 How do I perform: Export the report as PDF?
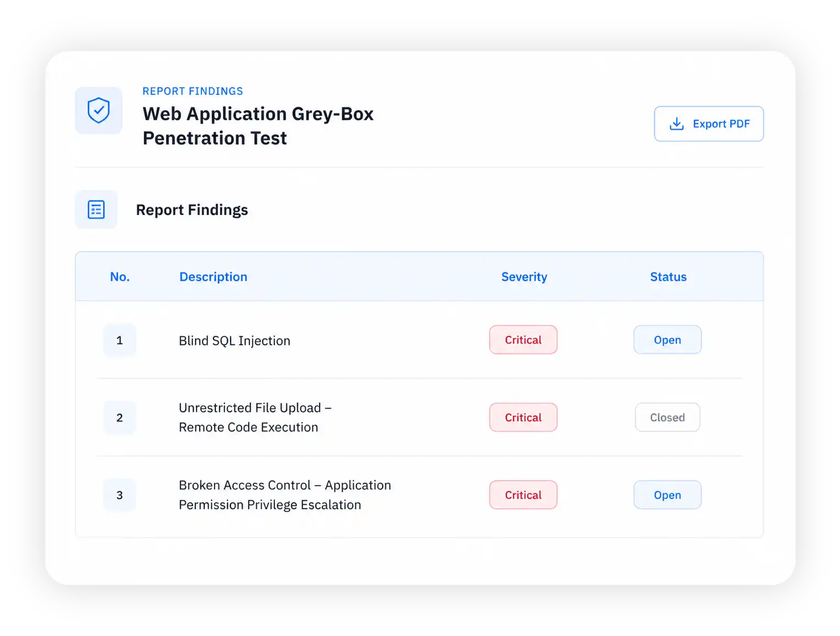[709, 124]
